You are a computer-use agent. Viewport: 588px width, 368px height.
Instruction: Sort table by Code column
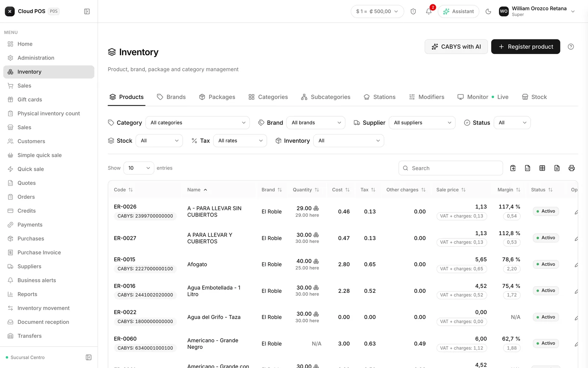123,190
